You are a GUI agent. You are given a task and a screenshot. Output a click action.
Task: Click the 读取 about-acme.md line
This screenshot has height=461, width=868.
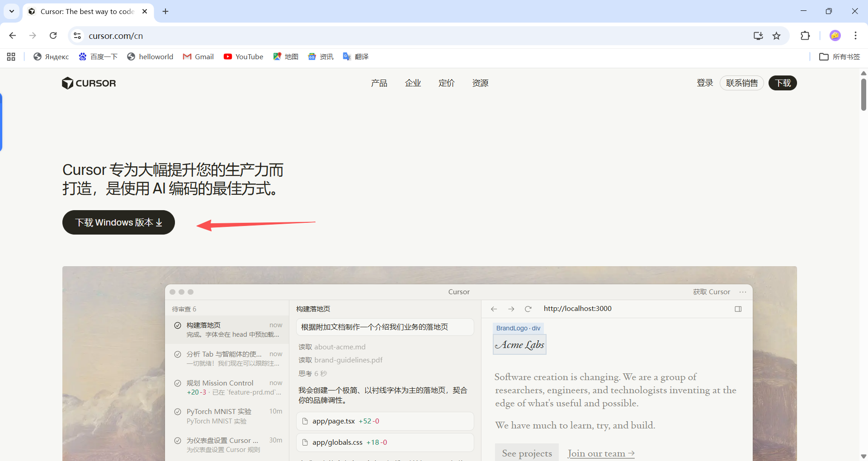pos(332,347)
